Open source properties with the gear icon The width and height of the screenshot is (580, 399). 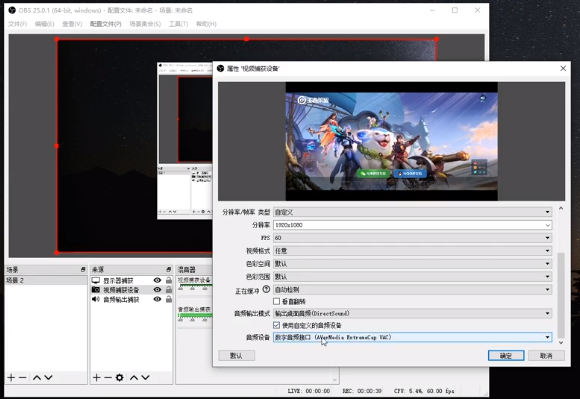pyautogui.click(x=119, y=378)
